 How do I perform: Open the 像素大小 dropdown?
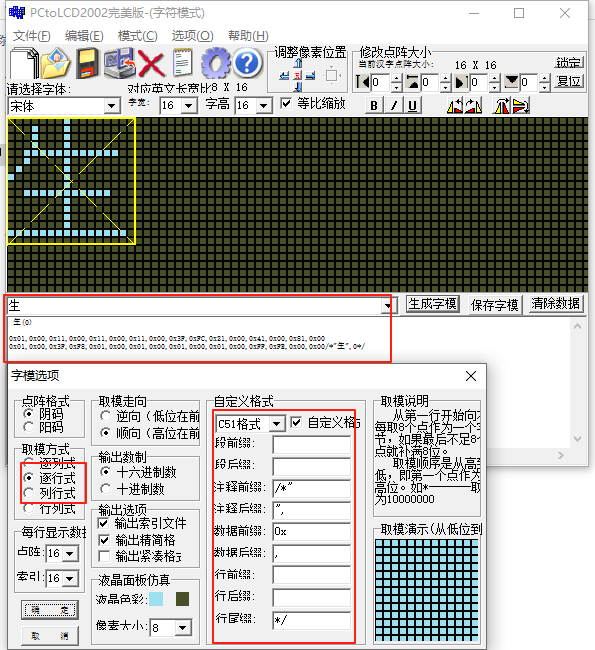(x=183, y=628)
